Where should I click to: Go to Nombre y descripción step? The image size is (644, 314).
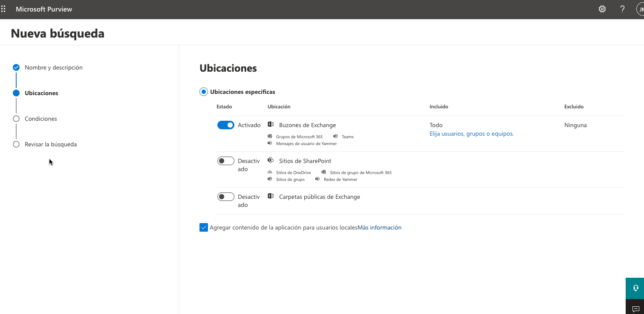tap(53, 67)
